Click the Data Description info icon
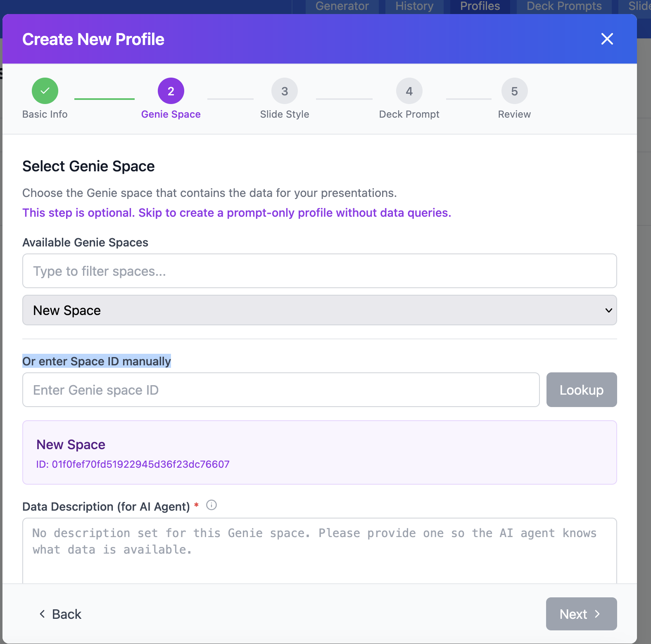Viewport: 651px width, 644px height. point(211,505)
